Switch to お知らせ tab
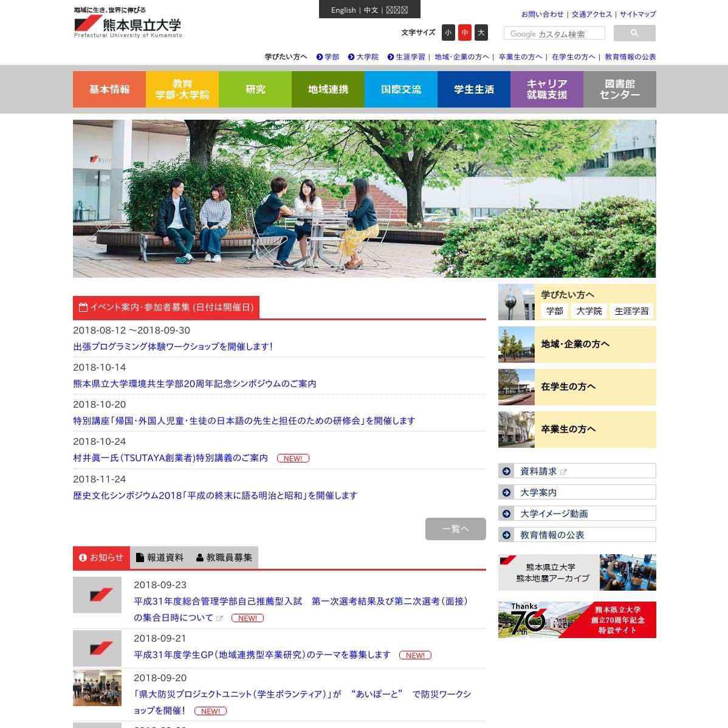 101,558
